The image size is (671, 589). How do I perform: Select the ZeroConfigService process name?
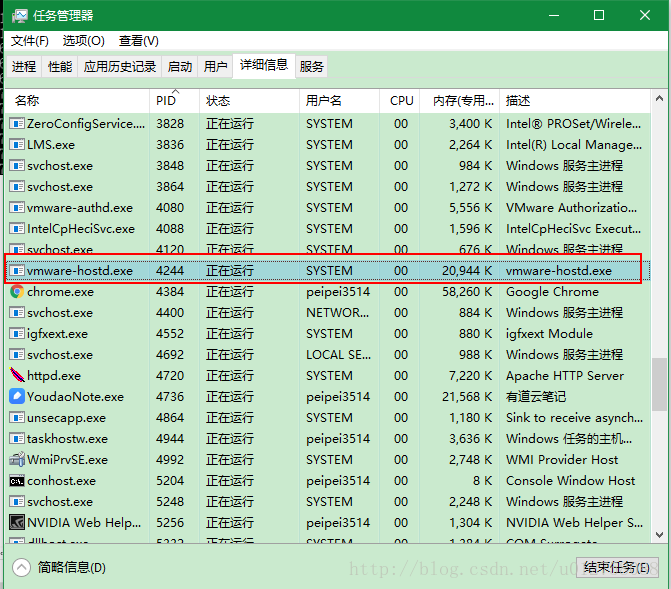(x=86, y=124)
